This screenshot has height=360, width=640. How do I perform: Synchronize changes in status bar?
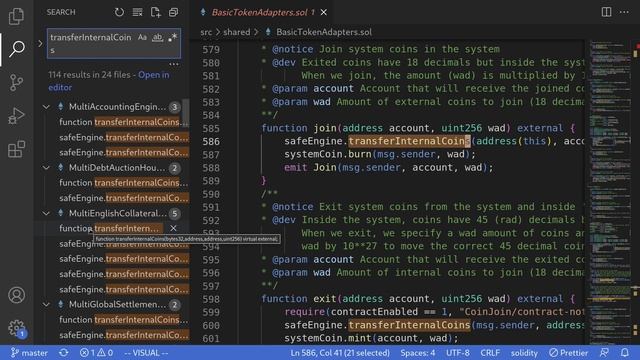pos(64,353)
